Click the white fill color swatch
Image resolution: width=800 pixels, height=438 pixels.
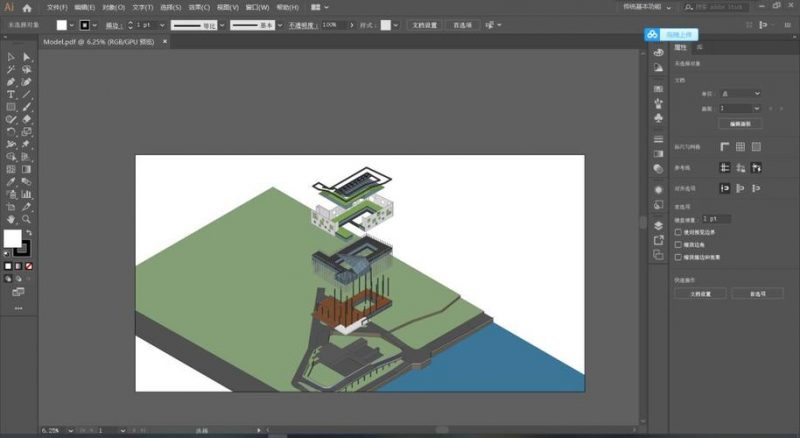[13, 238]
